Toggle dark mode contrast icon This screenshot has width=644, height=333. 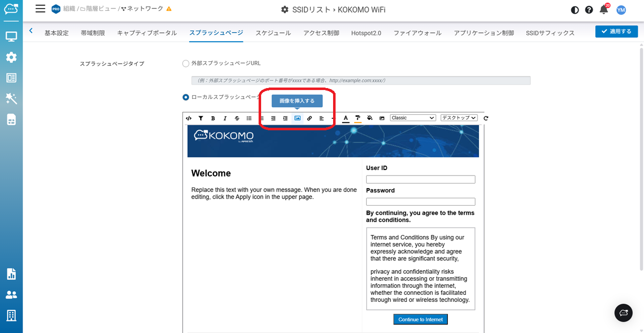tap(575, 10)
